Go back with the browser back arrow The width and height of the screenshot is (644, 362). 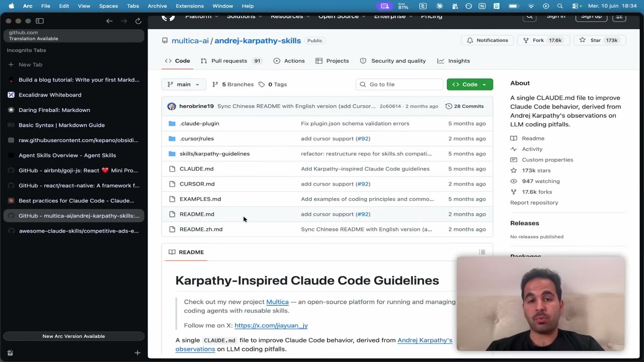click(x=109, y=21)
